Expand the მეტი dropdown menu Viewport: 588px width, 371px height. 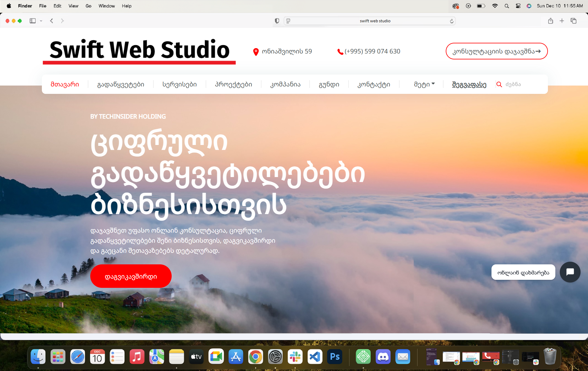click(x=424, y=84)
